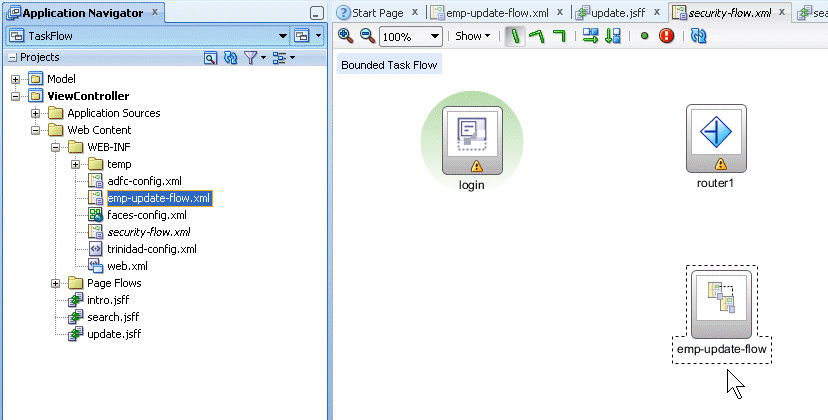Select the login view activity node

click(x=472, y=141)
